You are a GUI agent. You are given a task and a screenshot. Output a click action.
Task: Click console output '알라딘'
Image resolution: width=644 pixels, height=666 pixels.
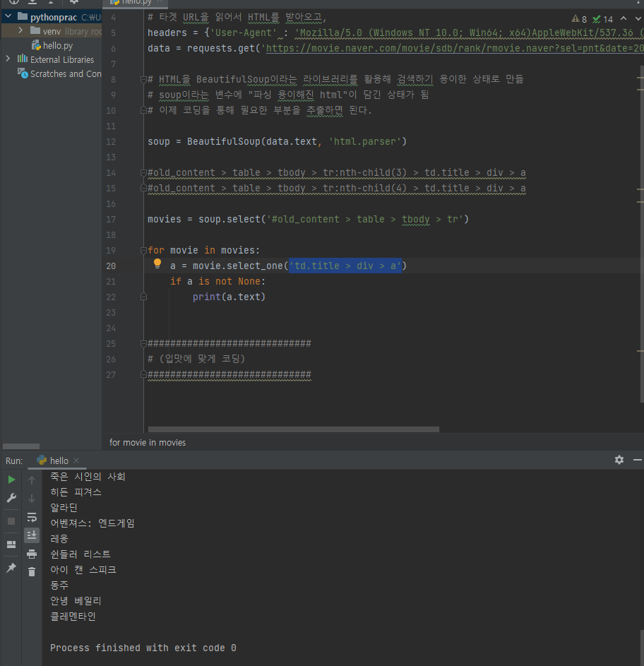point(64,508)
